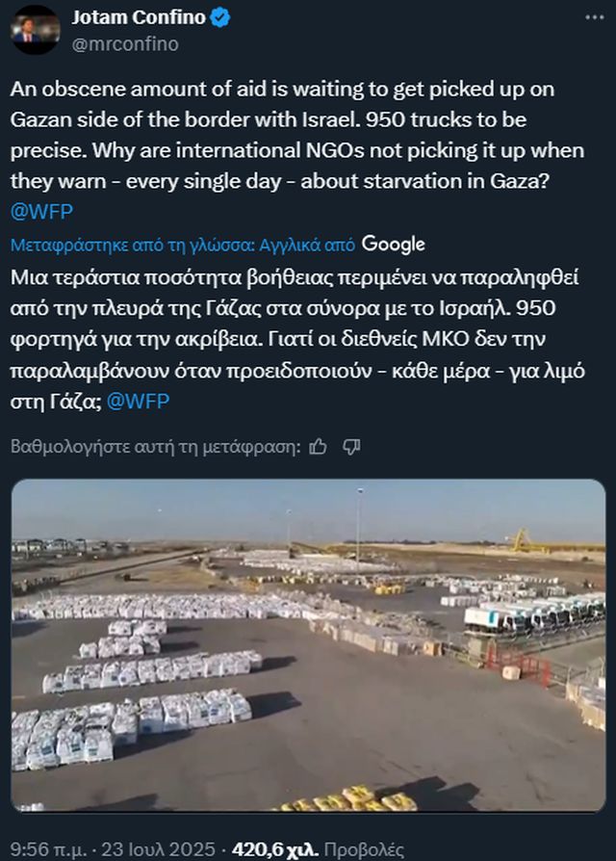Dislike the translation with thumbs down
The height and width of the screenshot is (861, 616).
click(351, 446)
